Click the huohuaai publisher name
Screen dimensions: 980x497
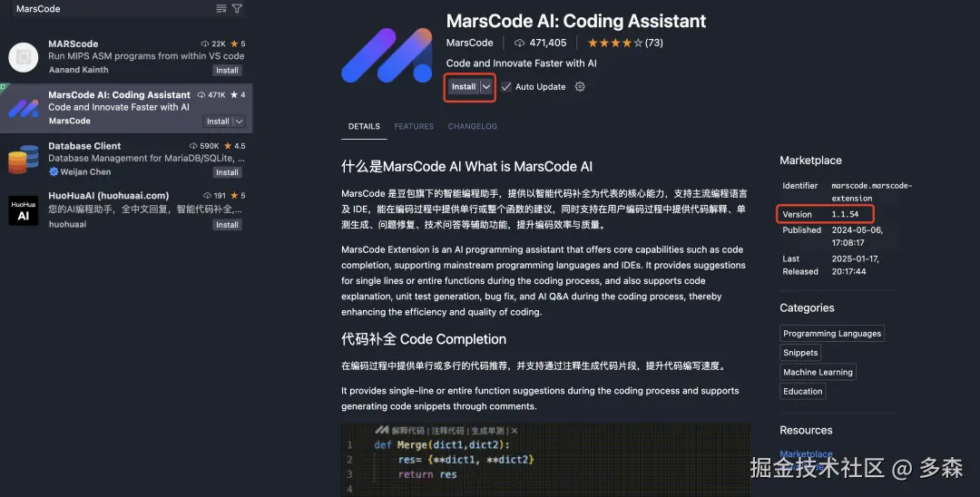[x=67, y=224]
